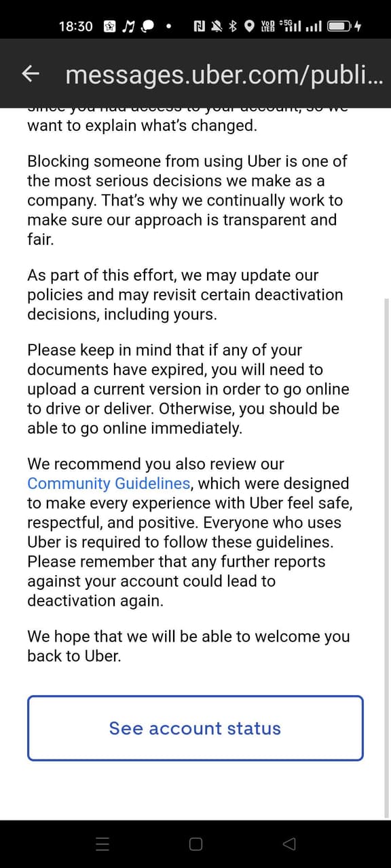This screenshot has height=868, width=391.
Task: Tap the back triangle in navigation bar
Action: pos(288,844)
